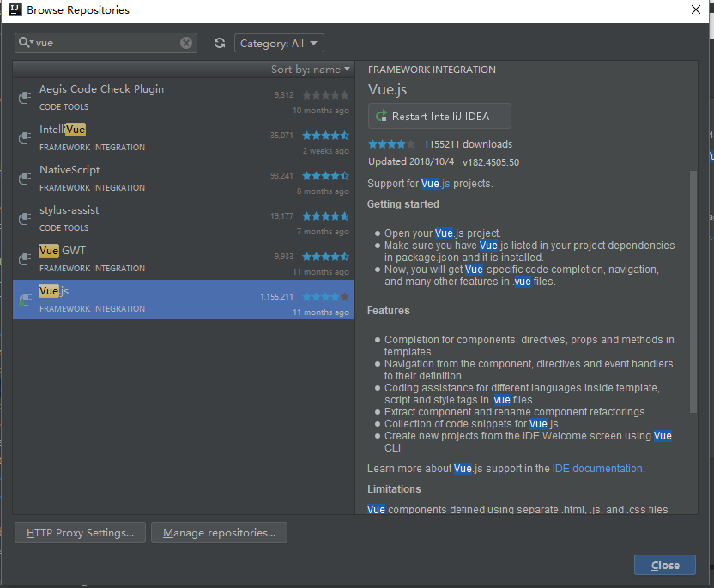Click the IntelliJ IDEA logo in title bar
714x588 pixels.
click(15, 9)
